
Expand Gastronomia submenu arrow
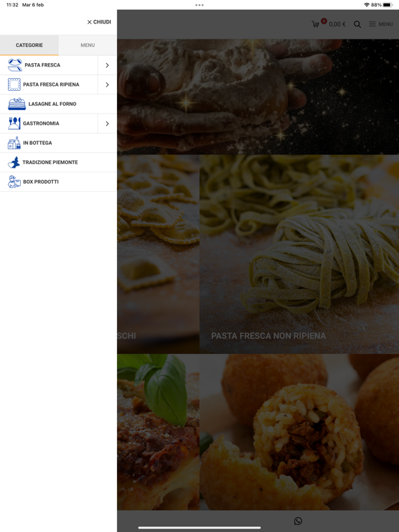tap(107, 123)
